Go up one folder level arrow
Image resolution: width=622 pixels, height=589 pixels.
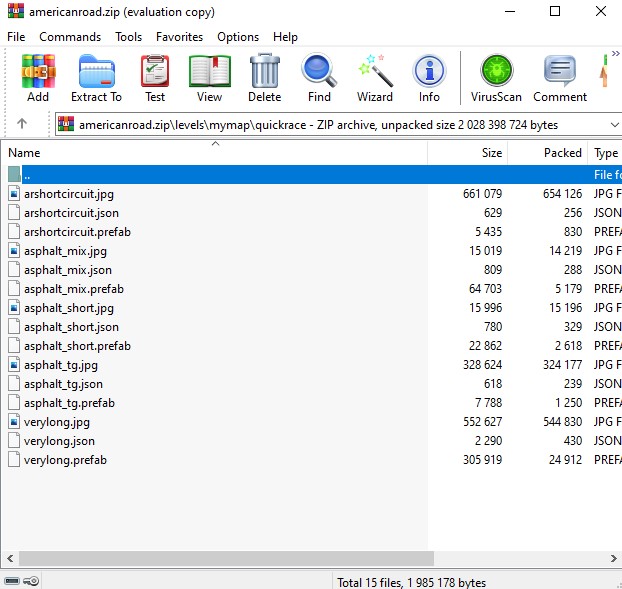tap(22, 124)
